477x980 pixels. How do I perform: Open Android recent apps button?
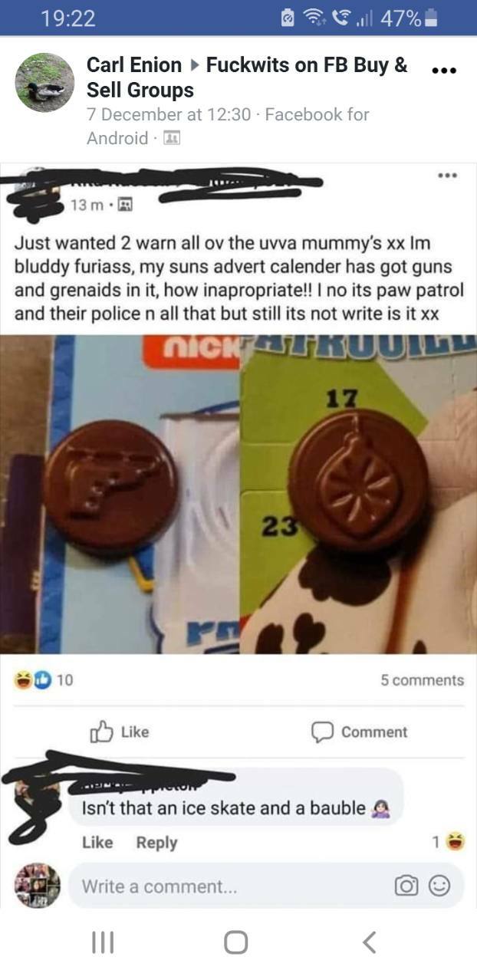coord(102,942)
